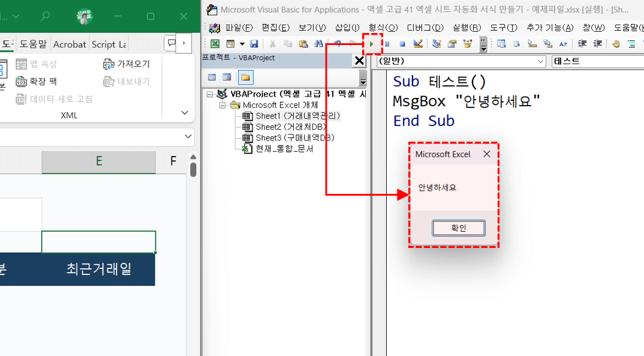Viewport: 644px width, 356px height.
Task: Open the 디버그(D) menu
Action: [425, 28]
